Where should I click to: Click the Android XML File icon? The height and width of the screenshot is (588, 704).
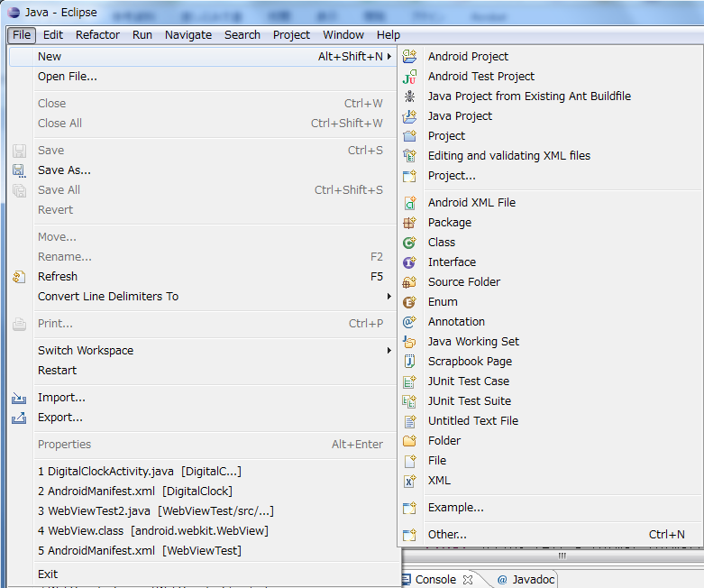409,203
